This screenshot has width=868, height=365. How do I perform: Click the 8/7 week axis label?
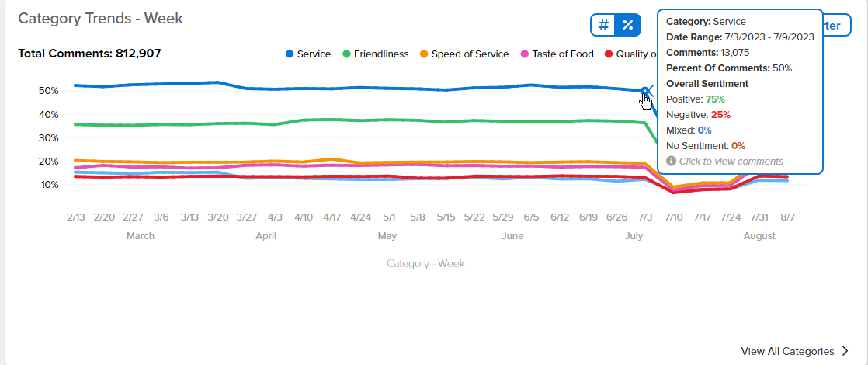coord(788,217)
